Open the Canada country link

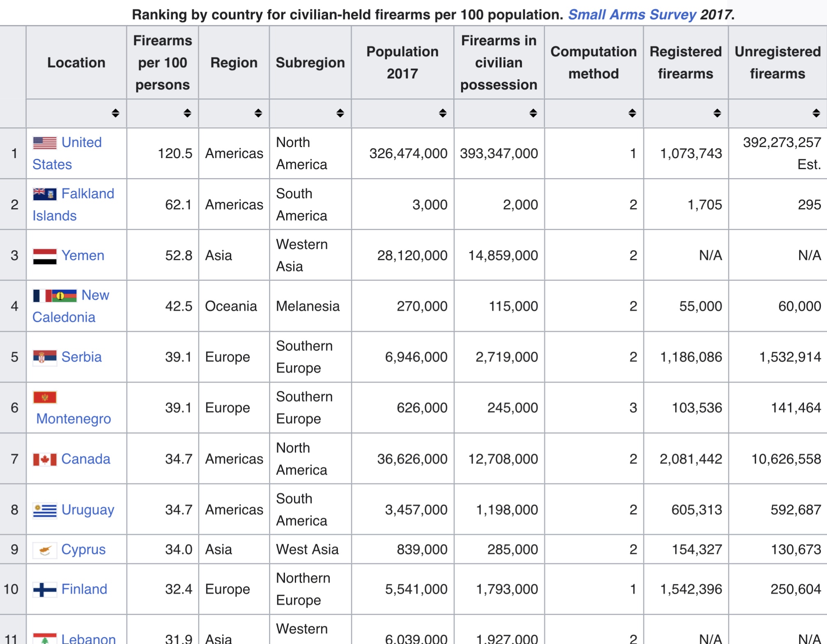pyautogui.click(x=86, y=459)
